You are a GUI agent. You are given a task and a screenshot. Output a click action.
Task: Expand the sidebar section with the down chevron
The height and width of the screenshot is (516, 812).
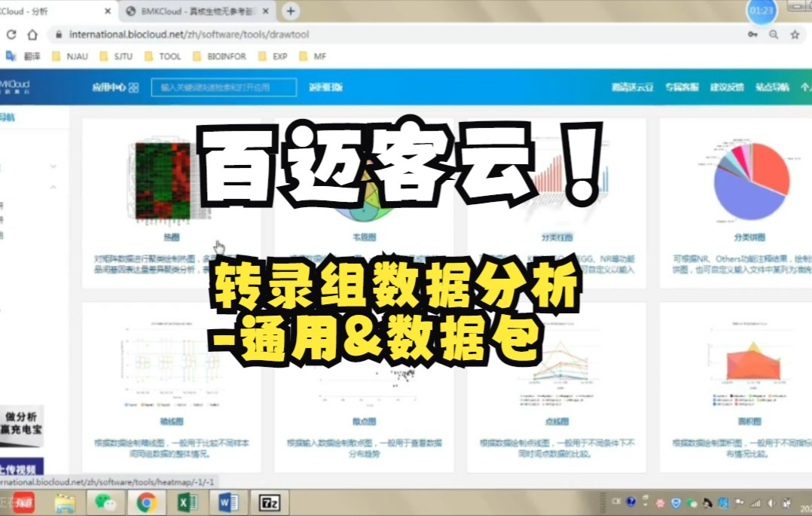pos(53,166)
